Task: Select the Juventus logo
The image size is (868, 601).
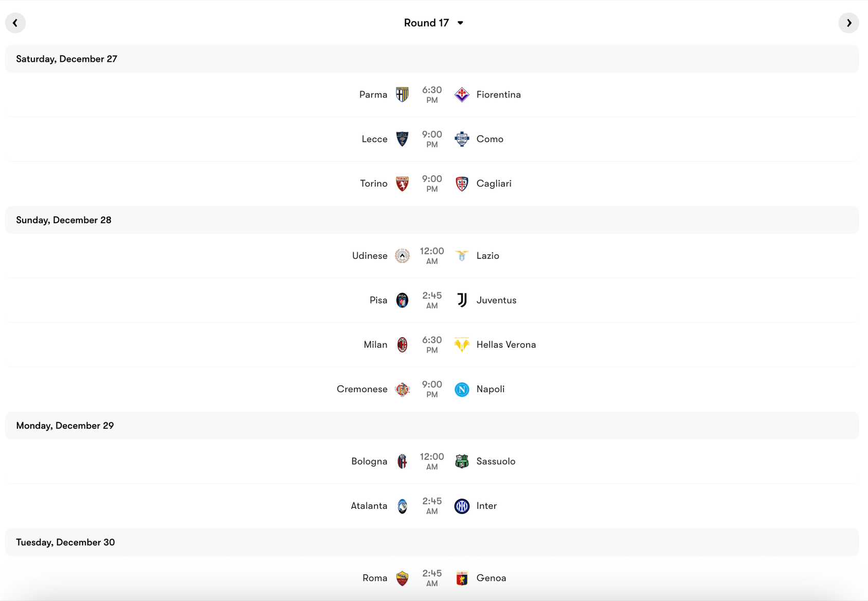Action: pyautogui.click(x=462, y=300)
